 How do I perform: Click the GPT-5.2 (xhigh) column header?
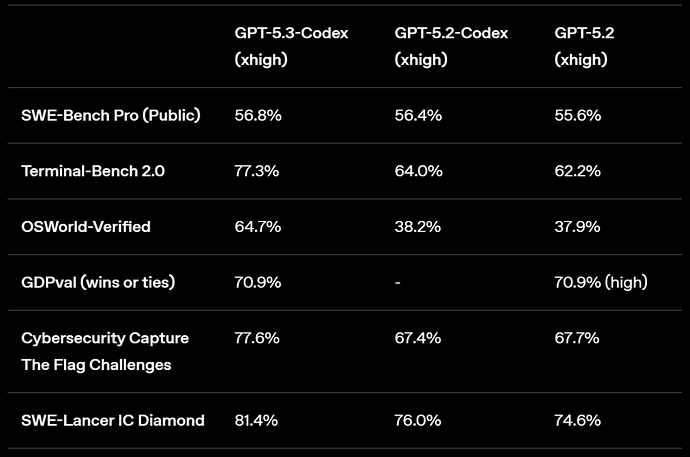point(584,46)
